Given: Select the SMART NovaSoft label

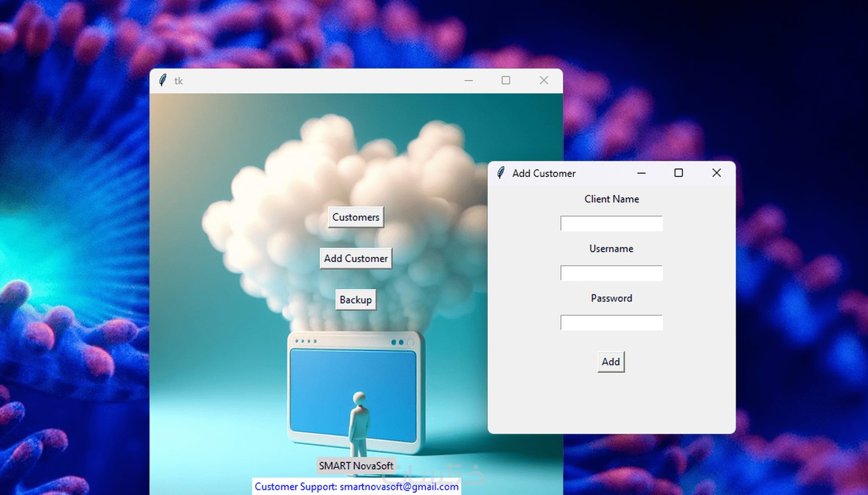Looking at the screenshot, I should coord(356,466).
